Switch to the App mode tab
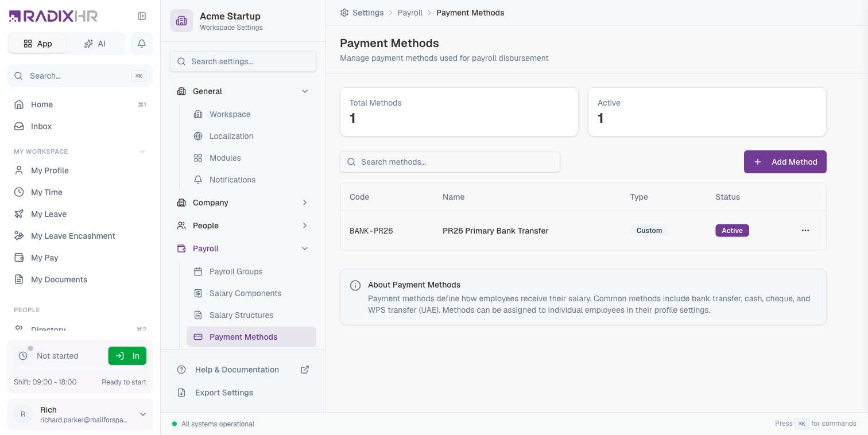Screen dimensions: 868x435 38,44
